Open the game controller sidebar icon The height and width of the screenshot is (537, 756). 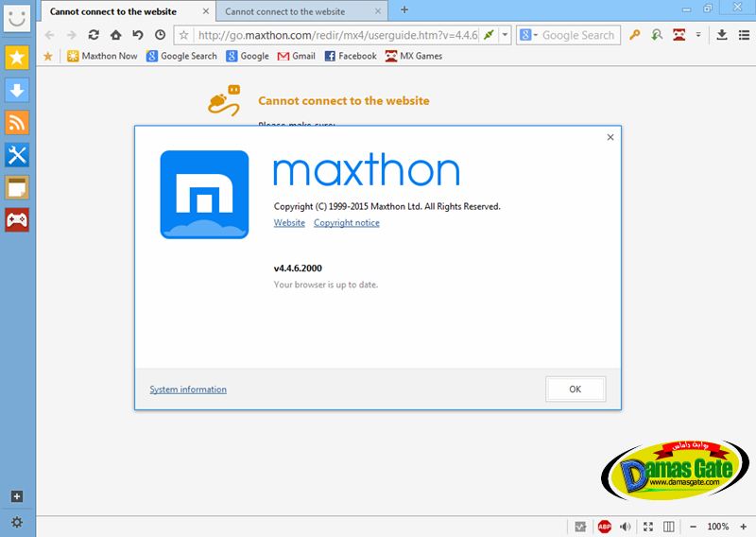(17, 220)
